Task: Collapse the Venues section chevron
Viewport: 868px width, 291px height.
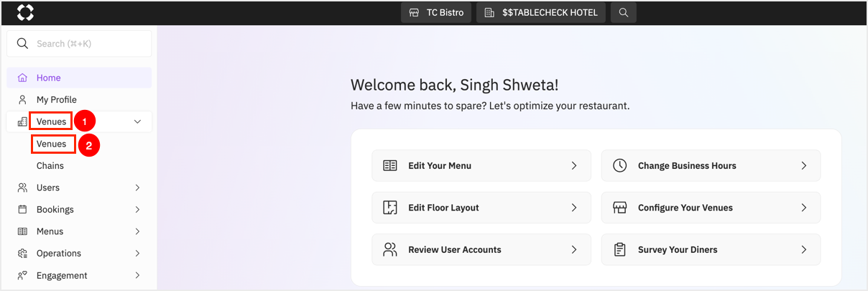Action: click(x=137, y=122)
